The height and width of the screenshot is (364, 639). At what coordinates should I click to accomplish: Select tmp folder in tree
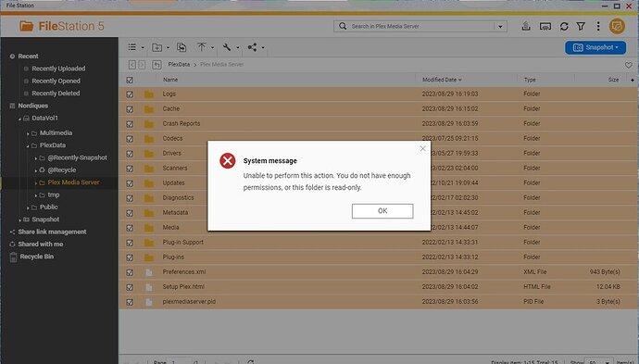pyautogui.click(x=54, y=195)
